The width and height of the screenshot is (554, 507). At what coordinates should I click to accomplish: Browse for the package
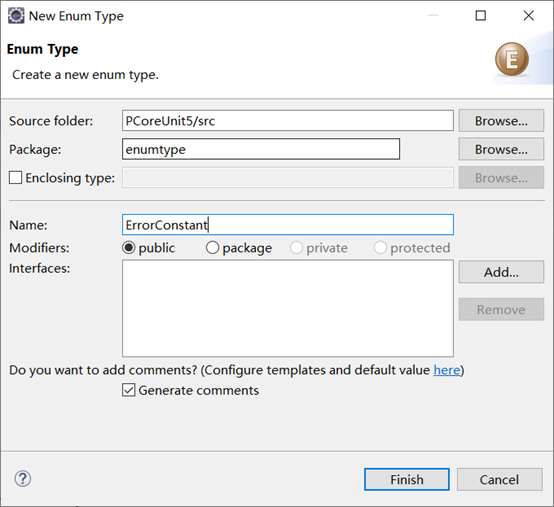point(501,149)
